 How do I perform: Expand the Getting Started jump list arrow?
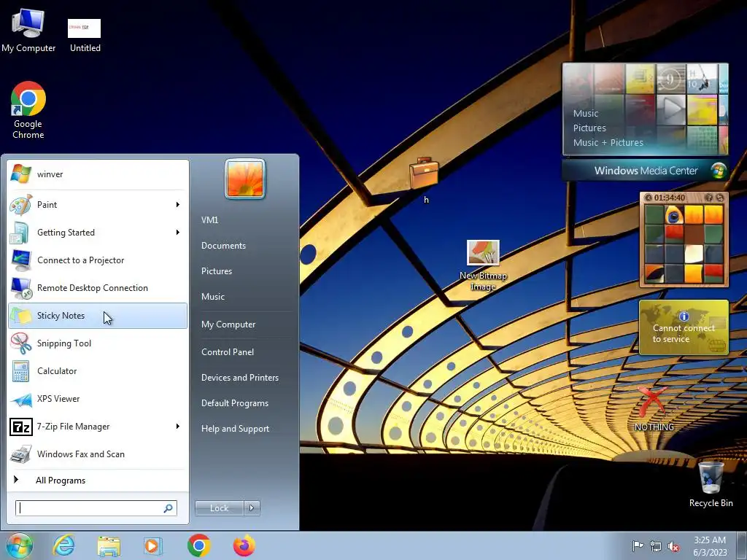pos(178,233)
